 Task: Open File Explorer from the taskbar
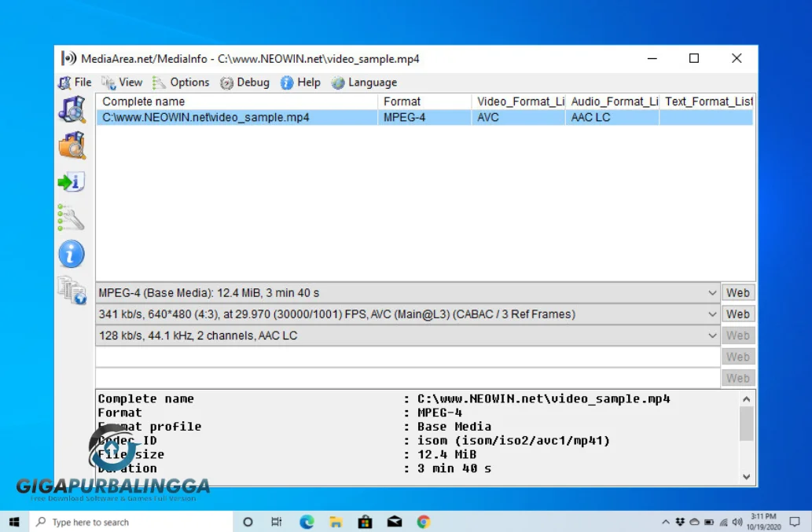tap(336, 522)
